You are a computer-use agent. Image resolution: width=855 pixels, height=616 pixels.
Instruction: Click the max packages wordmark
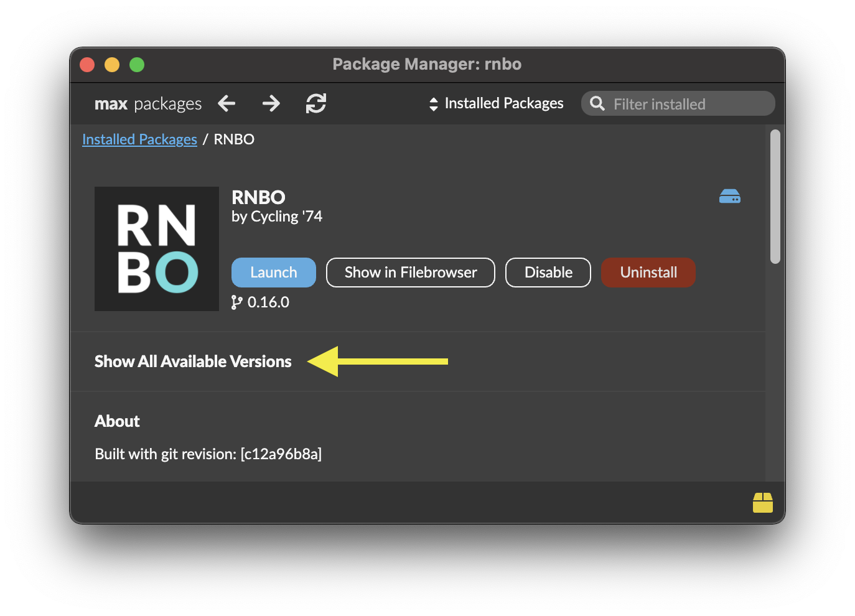tap(147, 103)
